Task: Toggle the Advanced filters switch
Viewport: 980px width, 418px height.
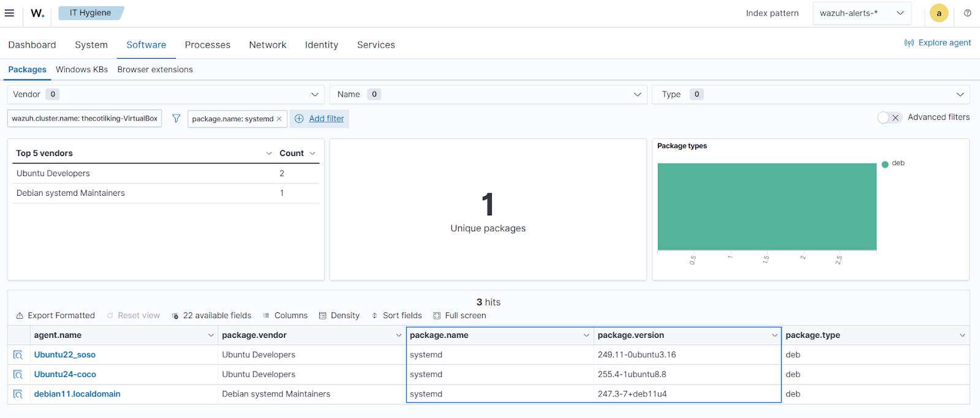Action: (889, 118)
